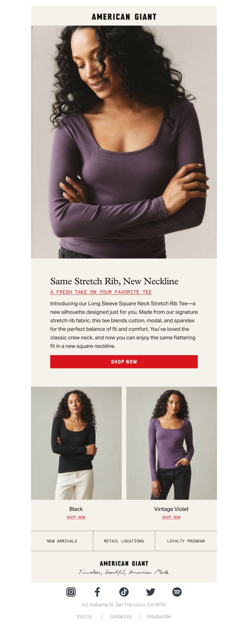Open the Twitter bird icon
Image resolution: width=248 pixels, height=644 pixels.
pos(150,592)
